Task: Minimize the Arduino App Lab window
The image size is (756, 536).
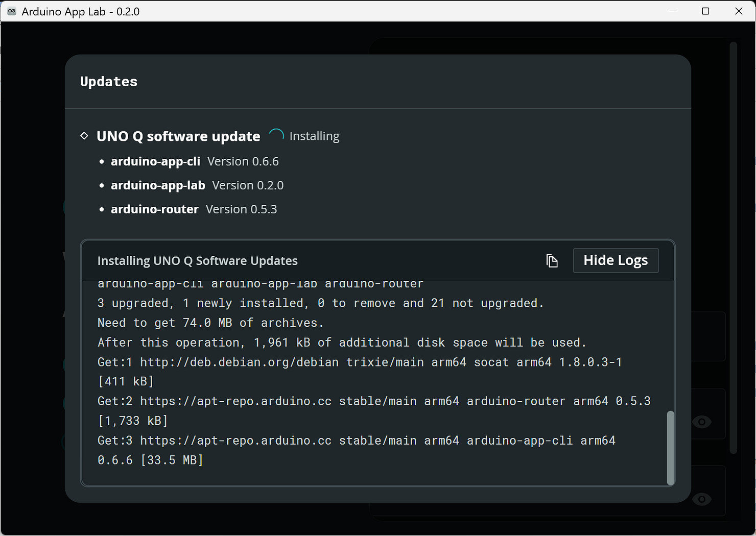Action: pyautogui.click(x=673, y=11)
